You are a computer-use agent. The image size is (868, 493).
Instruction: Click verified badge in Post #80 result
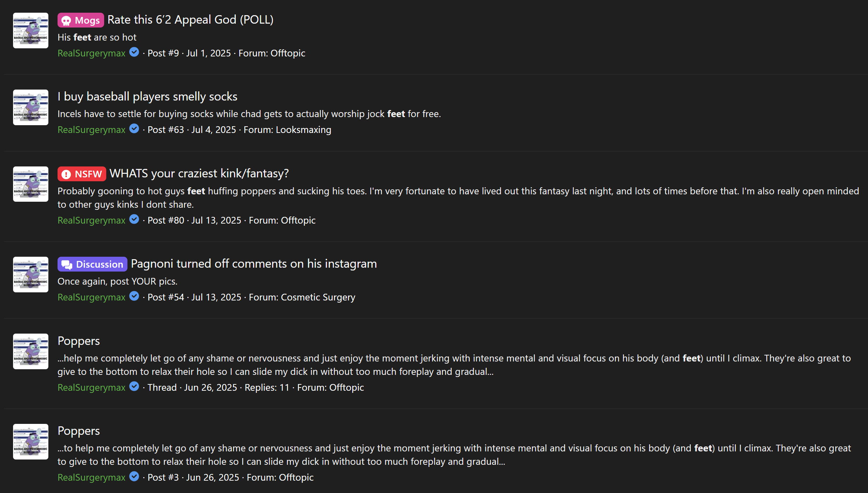point(134,219)
